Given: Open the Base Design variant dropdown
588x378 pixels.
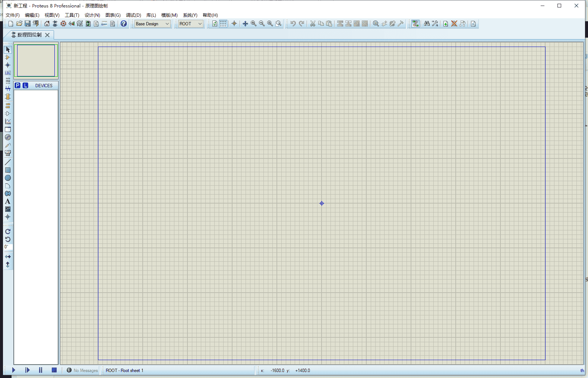Looking at the screenshot, I should coord(152,23).
